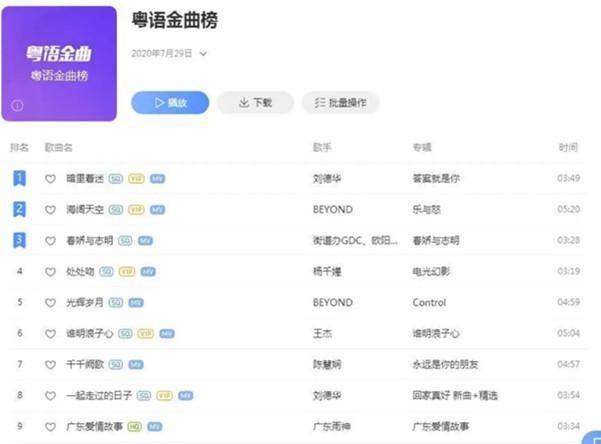Click the rank 1 badge
Viewport: 601px width, 444px height.
[x=20, y=178]
